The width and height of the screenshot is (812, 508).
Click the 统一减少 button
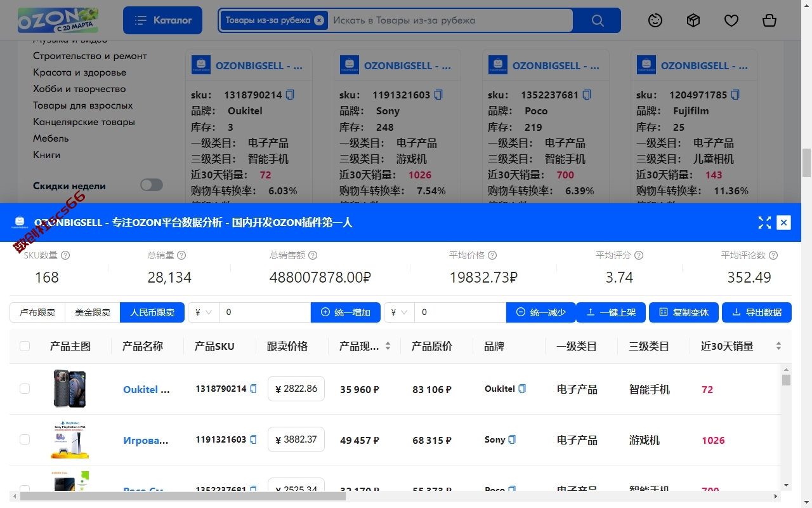pyautogui.click(x=541, y=312)
